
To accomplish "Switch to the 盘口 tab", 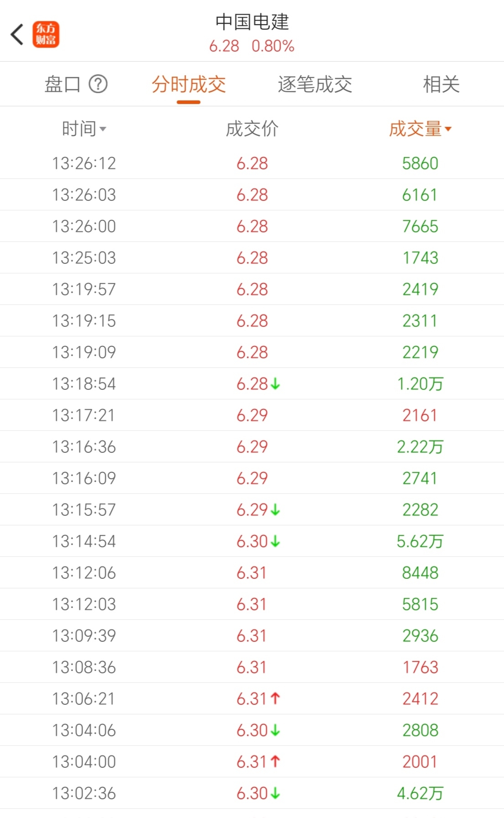I will [62, 84].
